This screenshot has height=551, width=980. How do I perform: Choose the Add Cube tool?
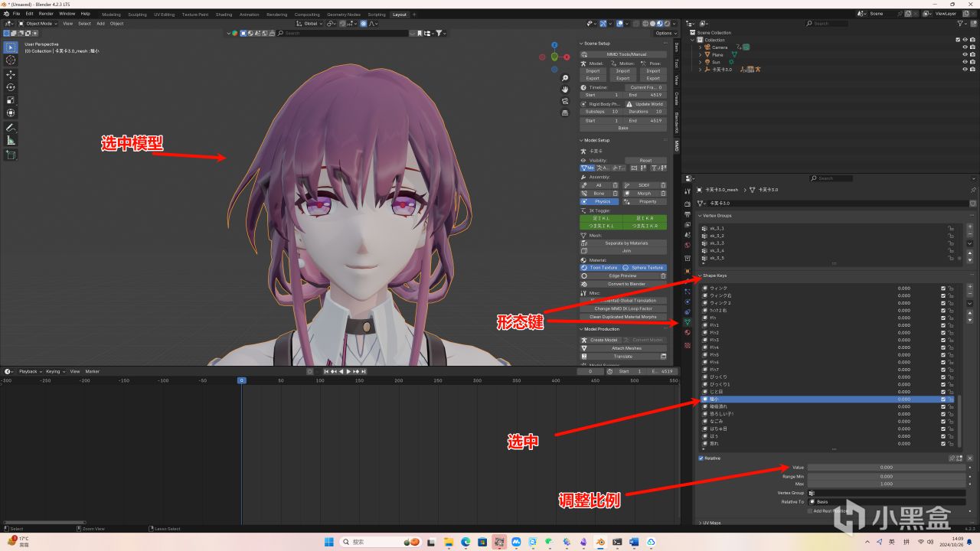11,155
